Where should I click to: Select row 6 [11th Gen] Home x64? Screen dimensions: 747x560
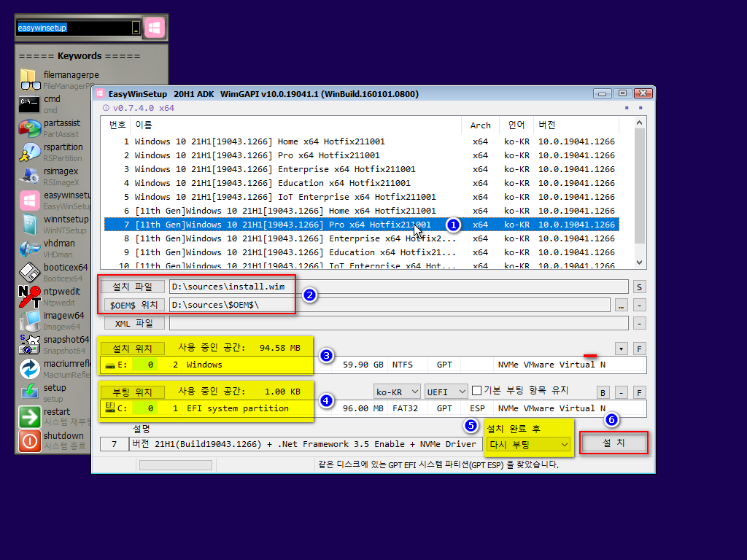click(x=362, y=211)
